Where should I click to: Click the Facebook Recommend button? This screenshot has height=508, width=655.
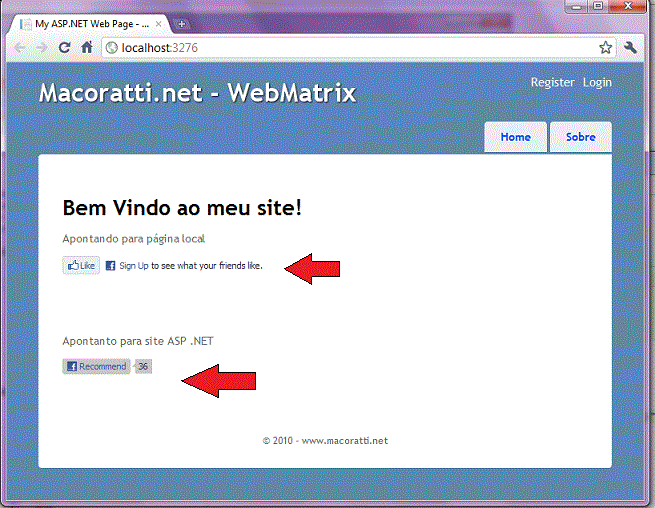click(96, 366)
